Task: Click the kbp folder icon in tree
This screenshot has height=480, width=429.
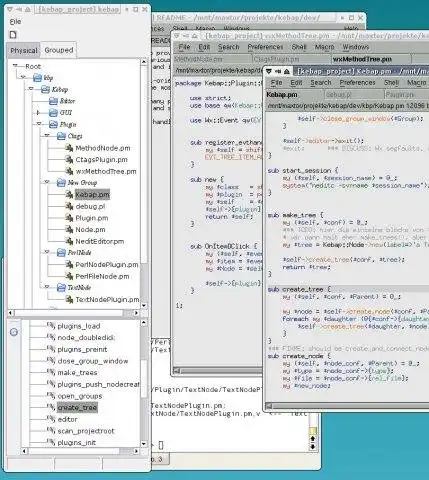Action: (x=38, y=78)
